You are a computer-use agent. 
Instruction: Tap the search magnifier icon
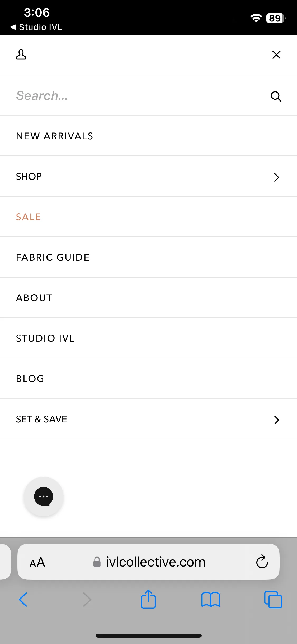point(276,96)
